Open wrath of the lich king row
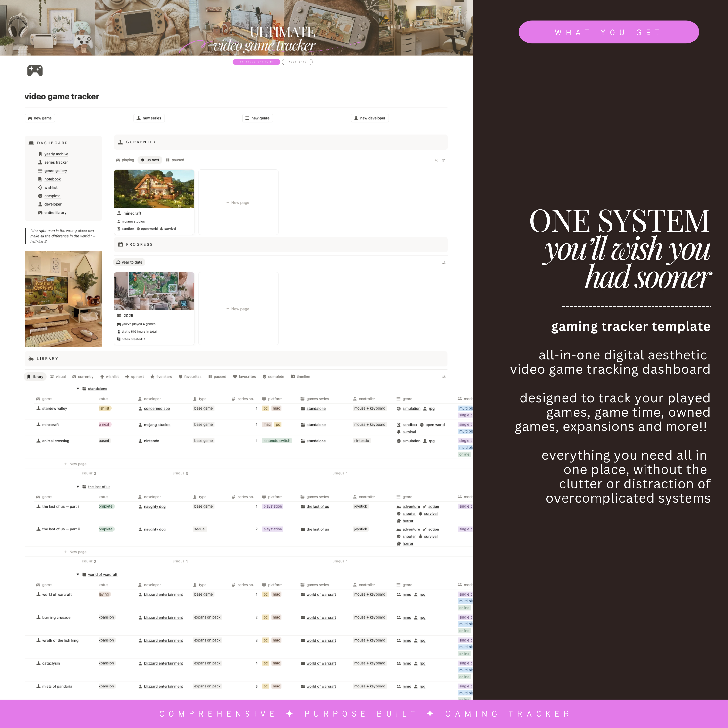728x728 pixels. [x=60, y=641]
